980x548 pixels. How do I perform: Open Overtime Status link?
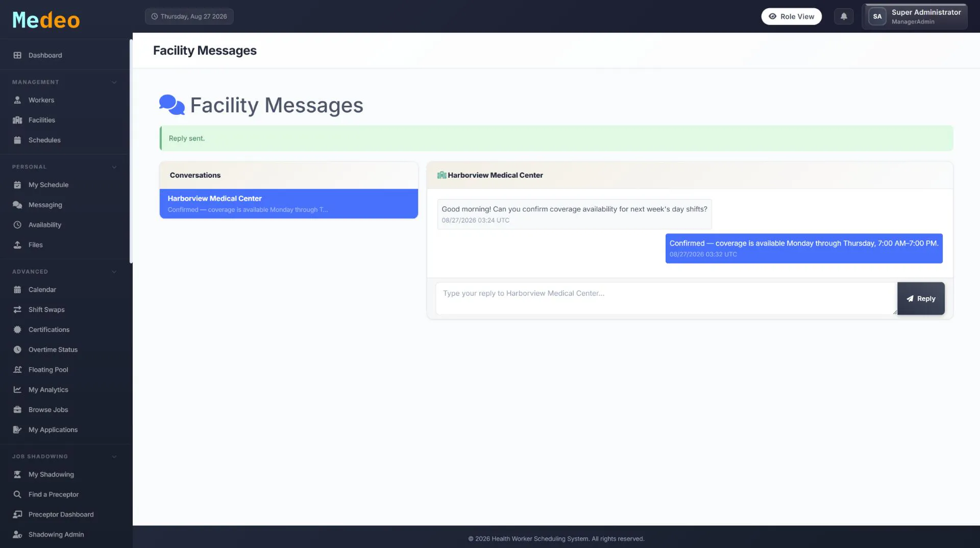pos(64,350)
